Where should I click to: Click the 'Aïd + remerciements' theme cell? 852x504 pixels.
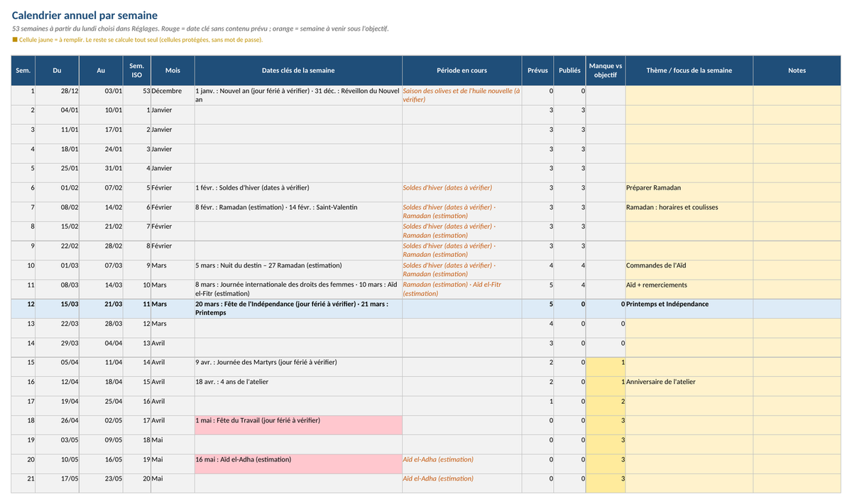pyautogui.click(x=689, y=289)
